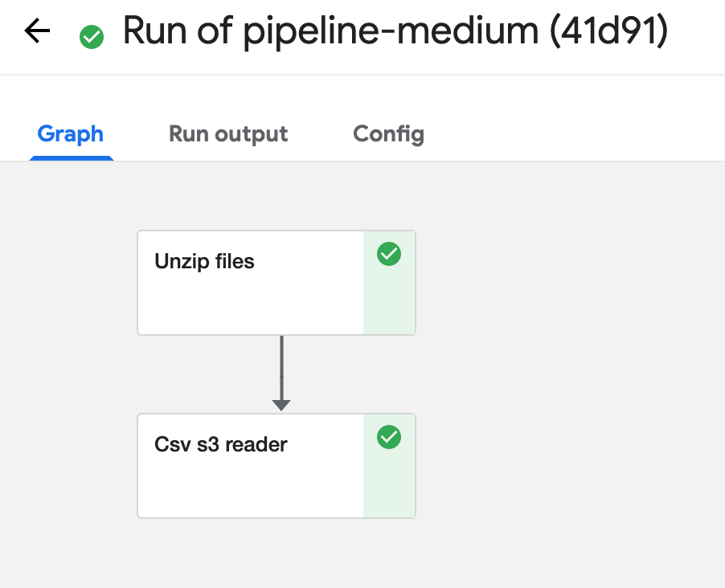Click the arrowhead pointing into Csv s3 reader
The width and height of the screenshot is (725, 588).
click(x=281, y=406)
